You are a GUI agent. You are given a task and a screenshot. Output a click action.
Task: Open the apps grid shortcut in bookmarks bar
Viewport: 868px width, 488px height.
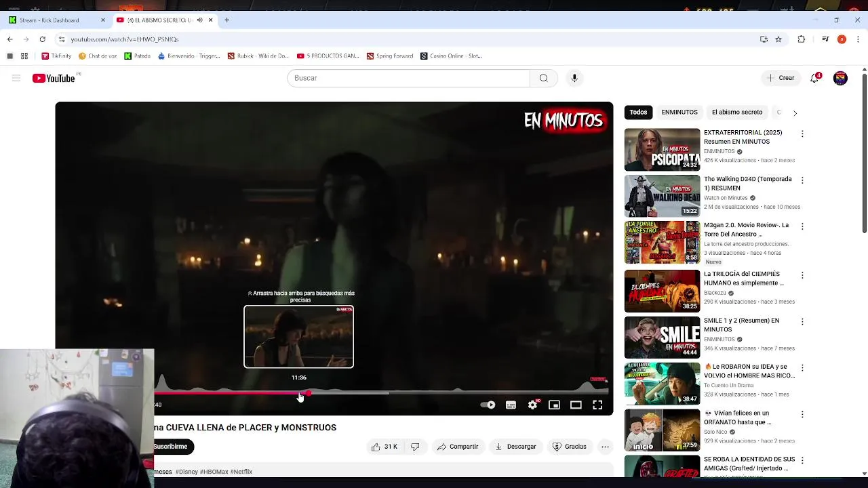click(x=24, y=56)
